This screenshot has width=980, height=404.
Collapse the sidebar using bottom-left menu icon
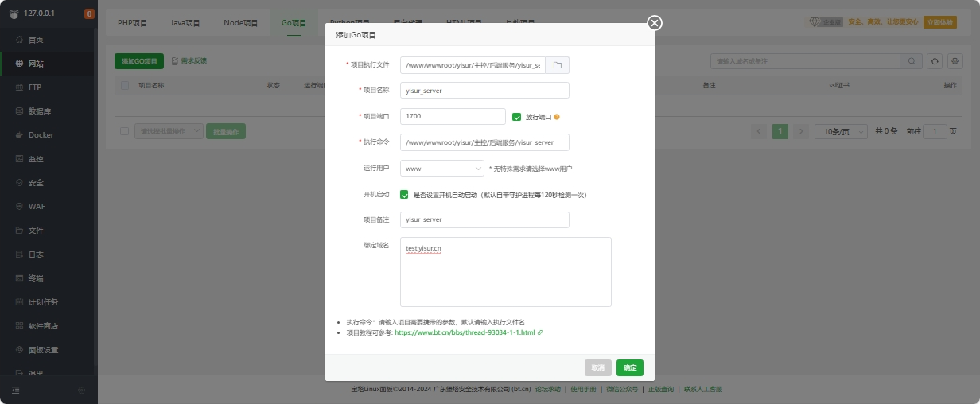[x=16, y=390]
